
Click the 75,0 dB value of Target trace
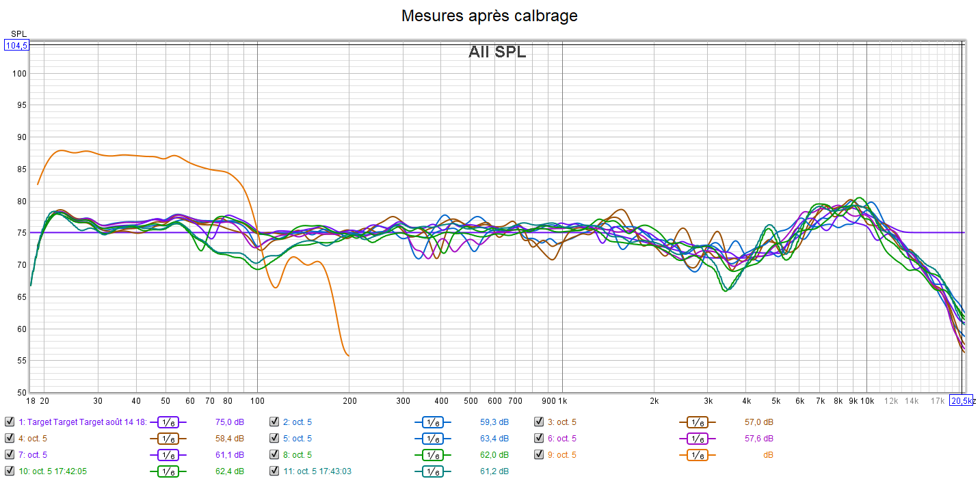(230, 422)
